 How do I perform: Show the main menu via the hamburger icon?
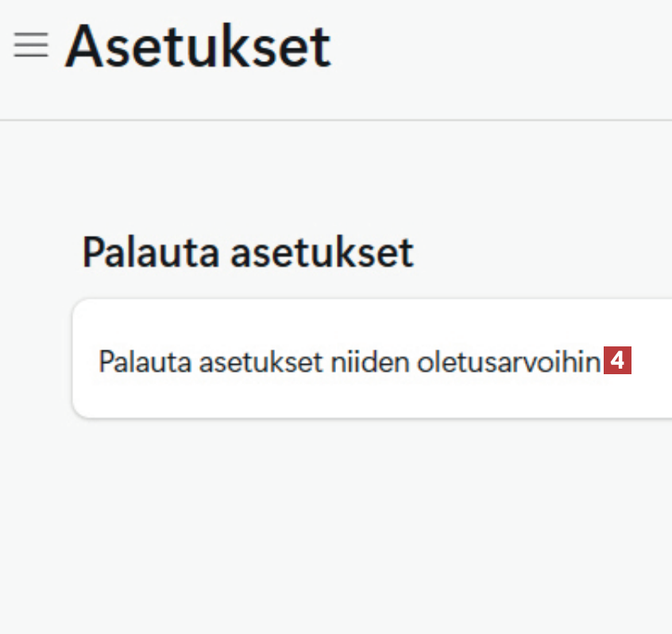[31, 45]
